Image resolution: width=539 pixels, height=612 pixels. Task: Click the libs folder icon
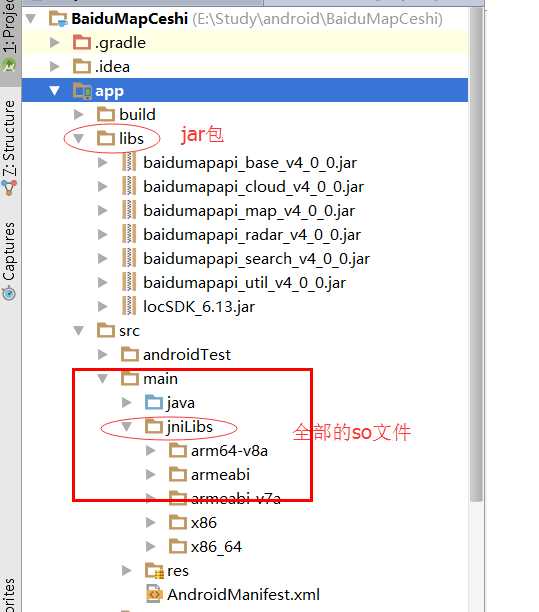(x=106, y=139)
